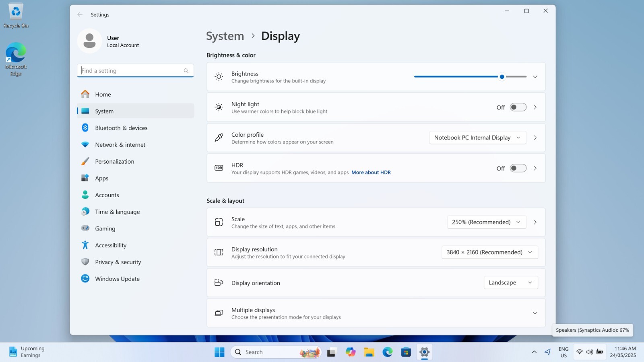
Task: Open the 250% (Recommended) scale dropdown
Action: click(x=487, y=222)
